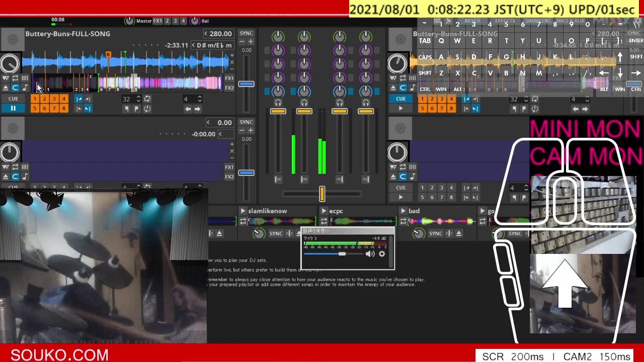
Task: Toggle repeat icon on ecpc sampler
Action: point(323,221)
